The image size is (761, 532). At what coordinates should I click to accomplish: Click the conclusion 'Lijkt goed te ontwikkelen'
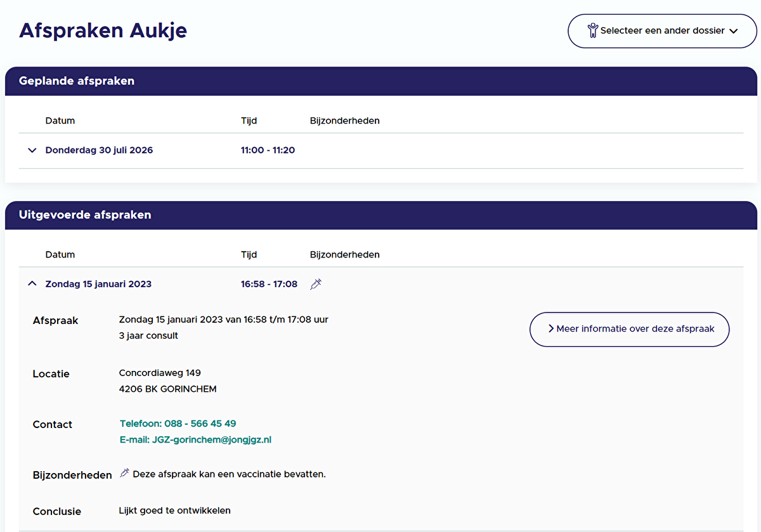(x=175, y=510)
